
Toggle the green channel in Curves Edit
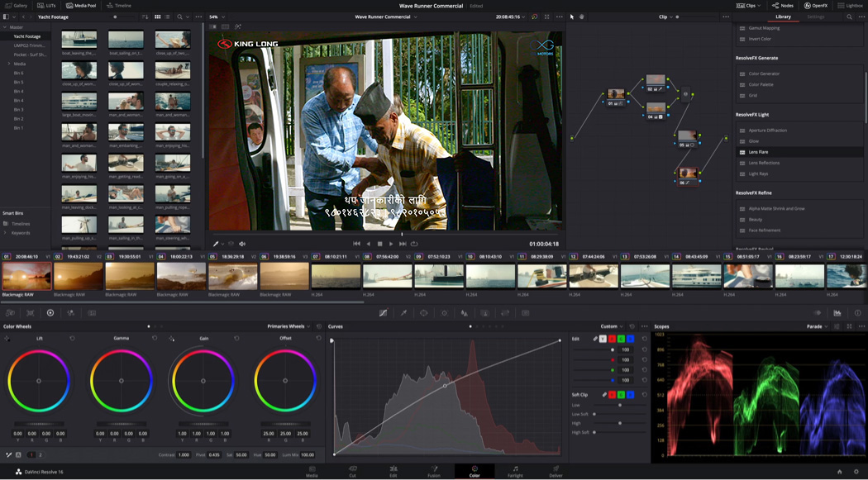[621, 339]
